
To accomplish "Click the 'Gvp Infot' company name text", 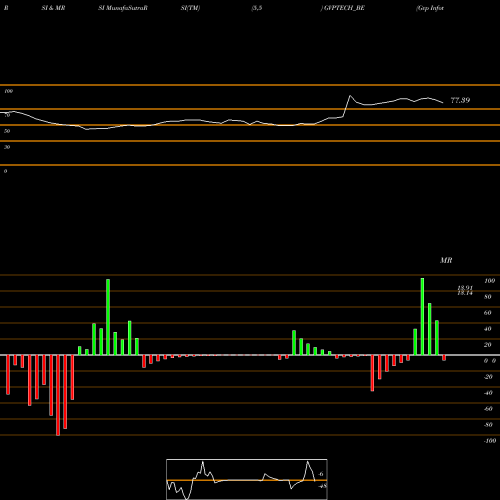I will click(430, 8).
